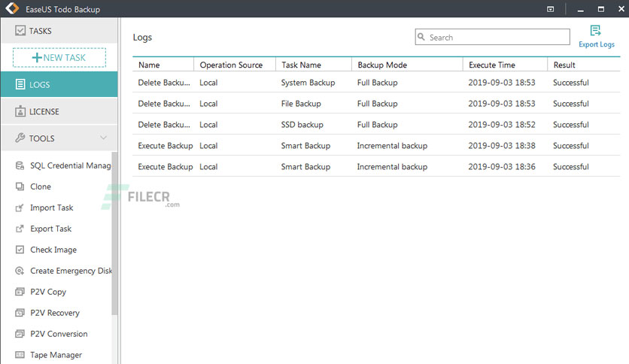The width and height of the screenshot is (629, 364).
Task: Click the Logs page heading
Action: [142, 38]
